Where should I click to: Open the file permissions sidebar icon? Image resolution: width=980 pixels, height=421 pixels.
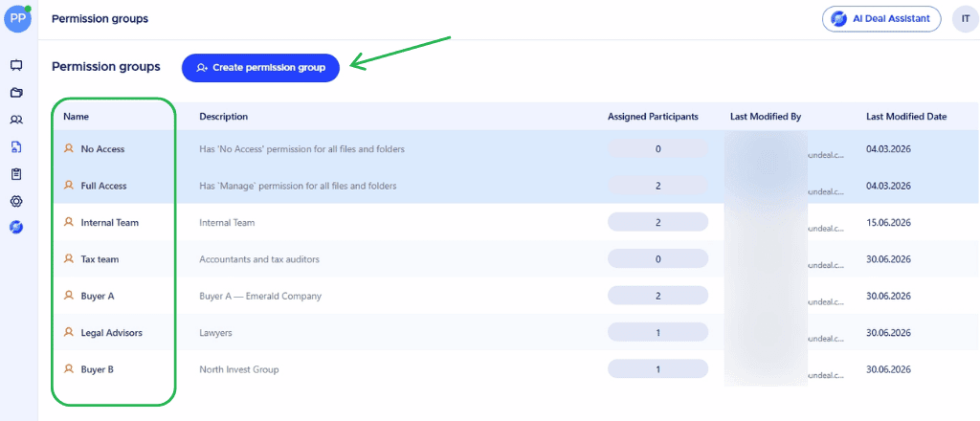point(17,146)
